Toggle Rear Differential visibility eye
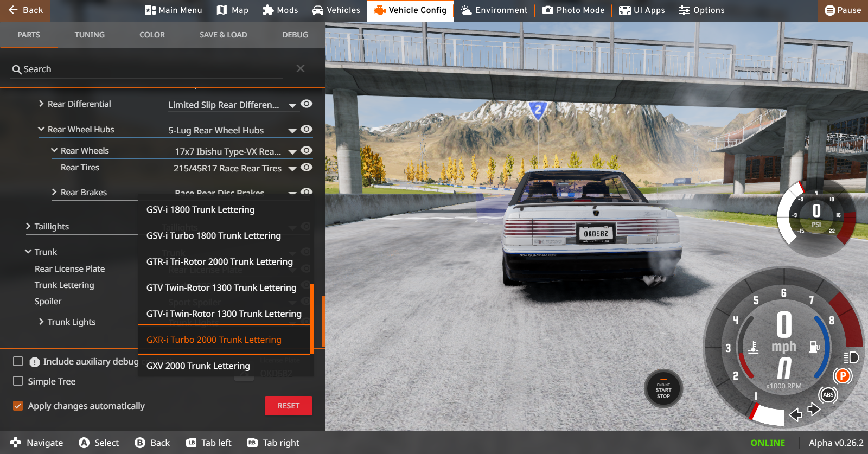 click(x=307, y=104)
